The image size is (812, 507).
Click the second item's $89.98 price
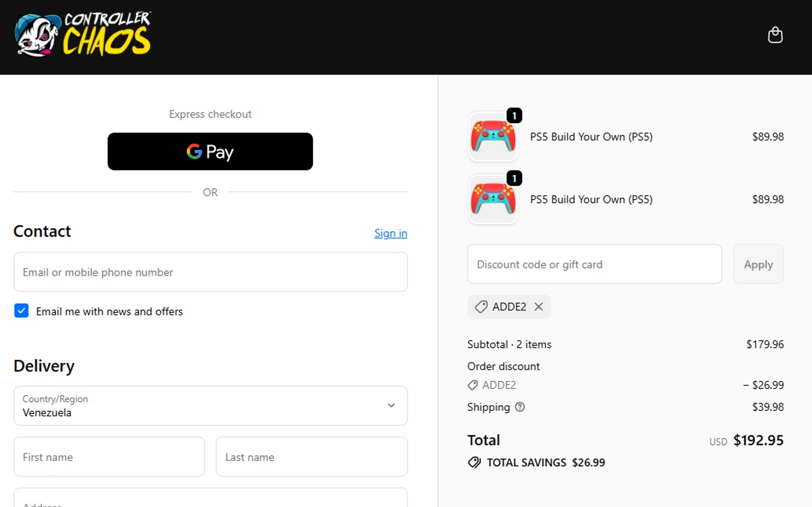(768, 200)
